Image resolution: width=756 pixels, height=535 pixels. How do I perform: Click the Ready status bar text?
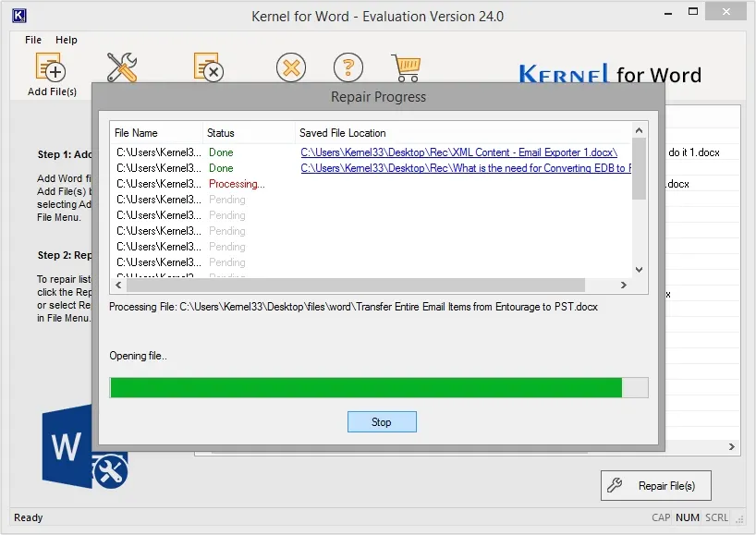pyautogui.click(x=29, y=517)
